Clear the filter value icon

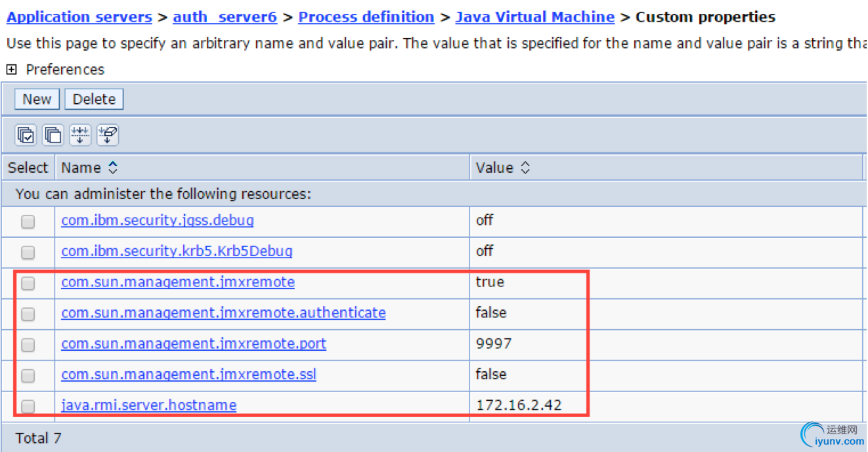coord(107,135)
